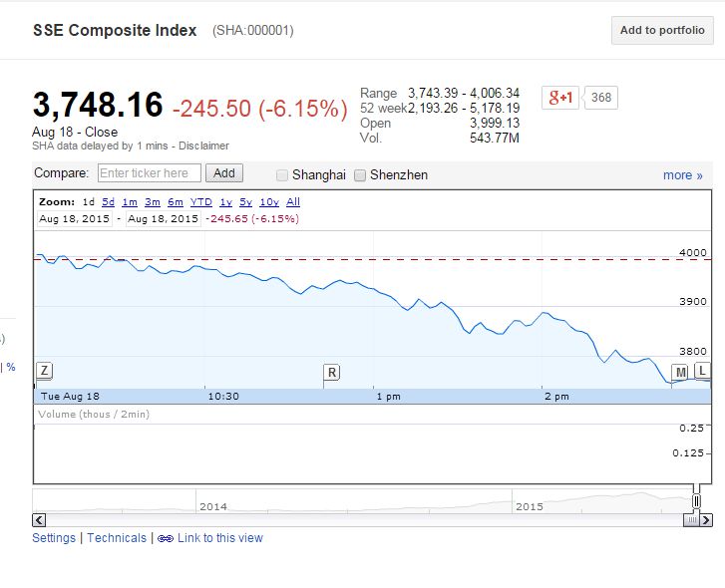The width and height of the screenshot is (725, 588).
Task: Set chart zoom to 5d
Action: pos(108,202)
